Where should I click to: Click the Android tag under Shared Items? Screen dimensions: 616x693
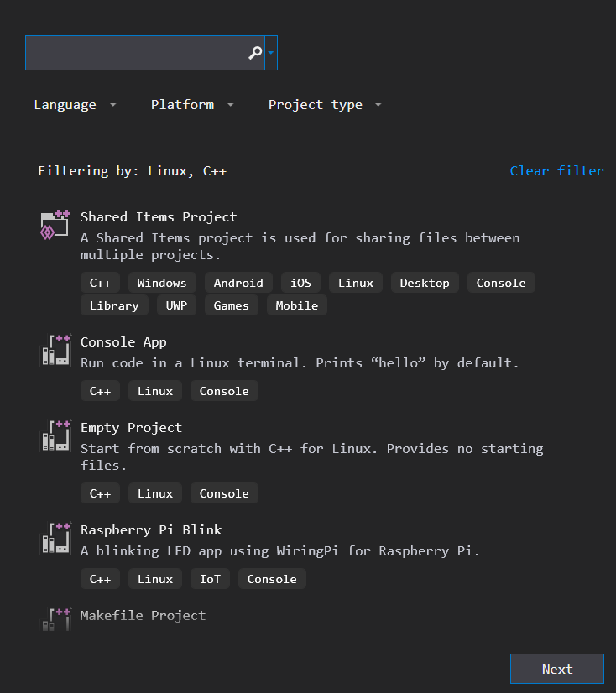click(x=238, y=283)
